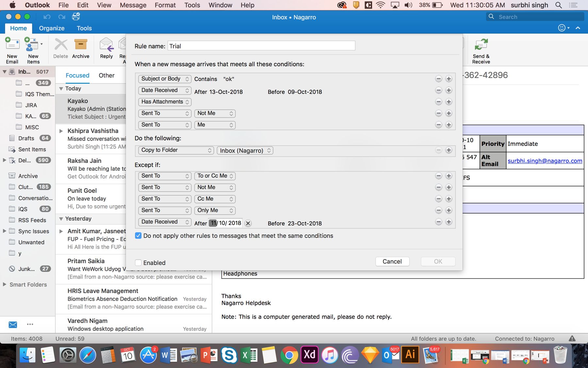
Task: Open Skype from the Dock
Action: [x=229, y=355]
